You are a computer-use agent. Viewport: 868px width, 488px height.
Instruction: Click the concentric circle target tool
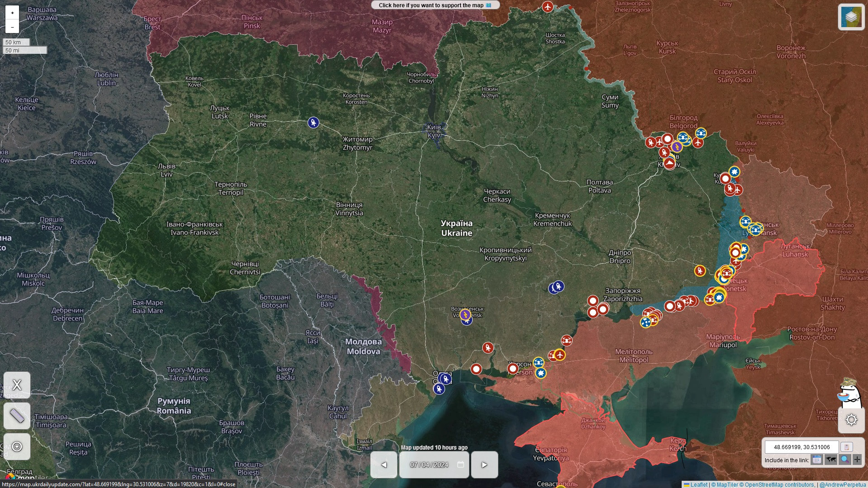(17, 447)
